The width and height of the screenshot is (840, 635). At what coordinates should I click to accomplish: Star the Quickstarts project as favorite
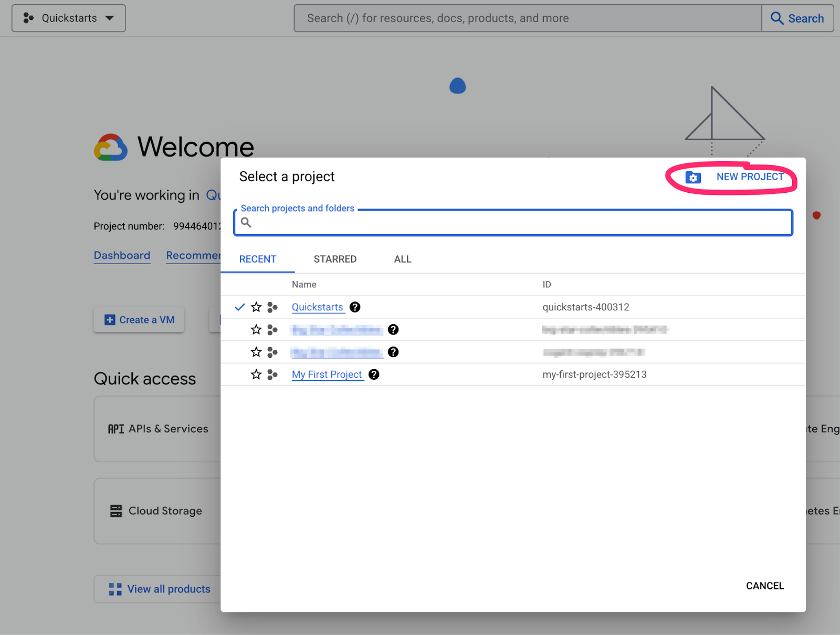click(x=256, y=307)
